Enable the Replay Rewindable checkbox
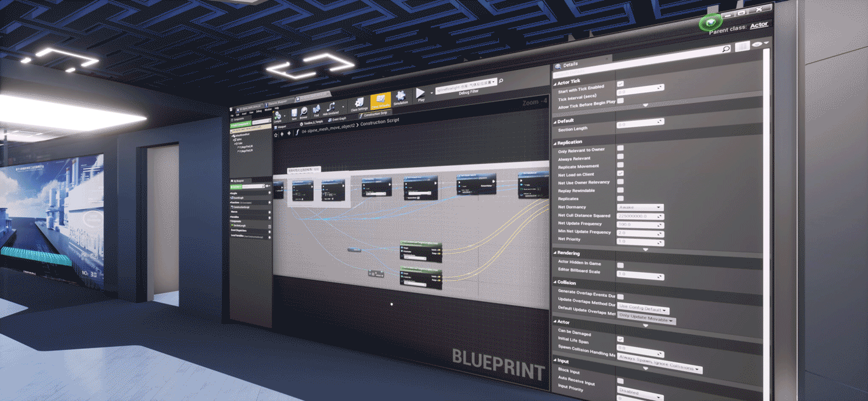868x401 pixels. tap(620, 190)
